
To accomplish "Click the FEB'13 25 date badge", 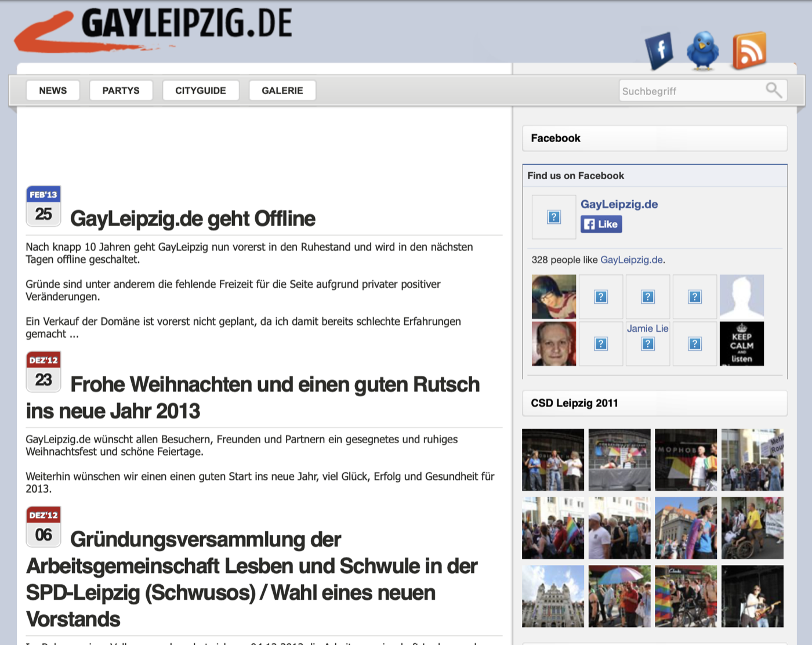I will point(43,206).
